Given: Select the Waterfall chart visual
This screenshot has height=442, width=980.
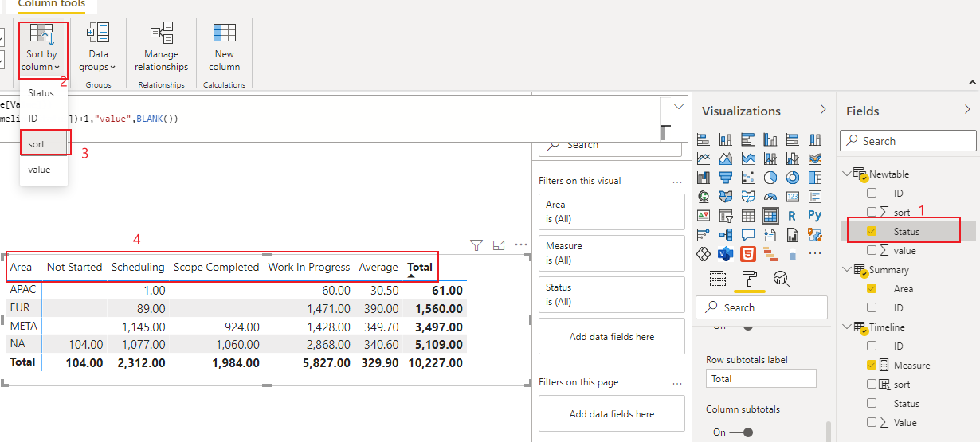Looking at the screenshot, I should [x=704, y=178].
